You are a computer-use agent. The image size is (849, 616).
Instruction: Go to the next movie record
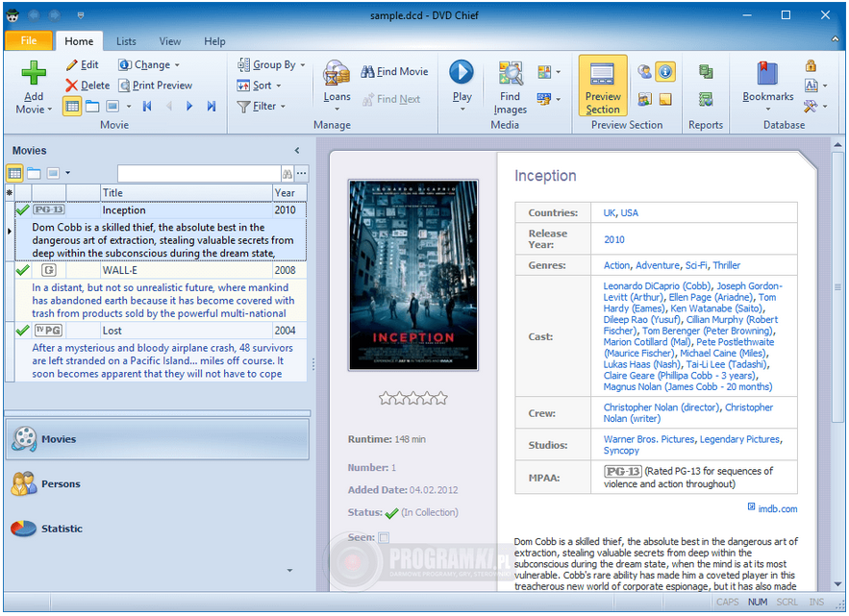[x=189, y=106]
